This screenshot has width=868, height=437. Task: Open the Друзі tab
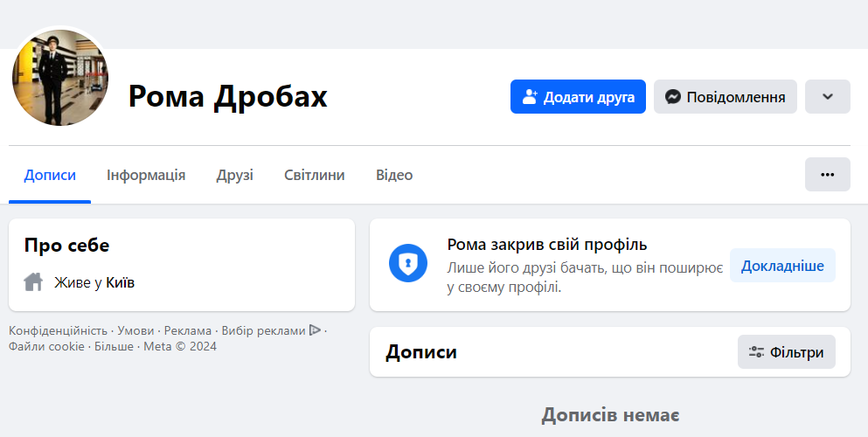point(234,175)
